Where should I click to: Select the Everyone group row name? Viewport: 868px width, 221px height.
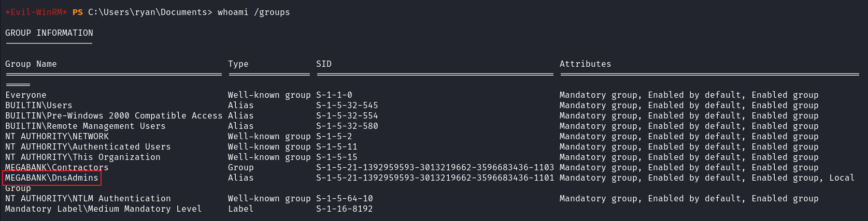(26, 95)
